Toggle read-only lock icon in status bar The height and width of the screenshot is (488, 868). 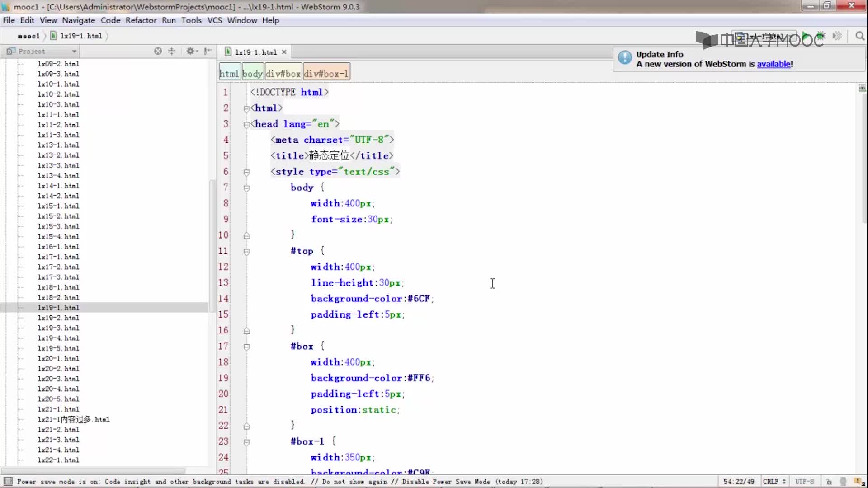click(828, 482)
